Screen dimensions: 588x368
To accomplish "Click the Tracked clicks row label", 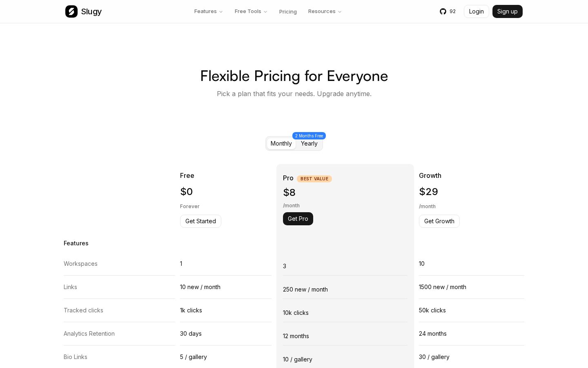I will pyautogui.click(x=83, y=310).
